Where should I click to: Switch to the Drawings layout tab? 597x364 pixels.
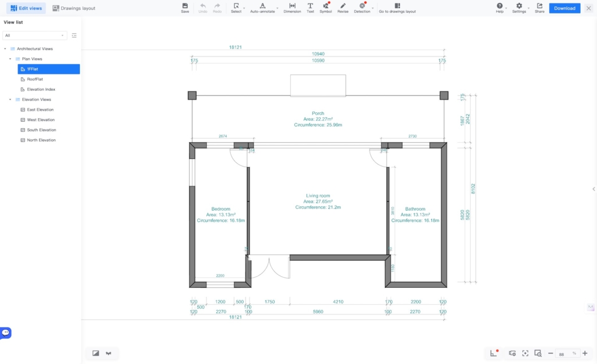coord(73,8)
